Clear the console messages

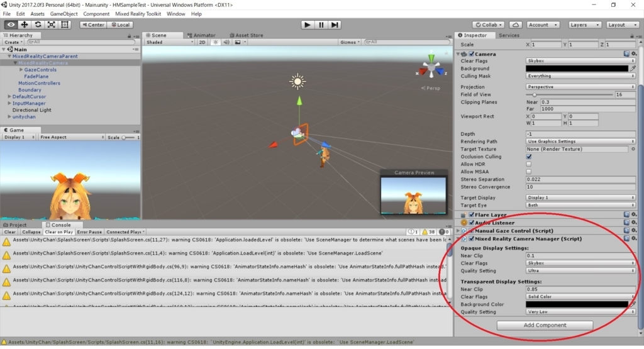click(10, 232)
